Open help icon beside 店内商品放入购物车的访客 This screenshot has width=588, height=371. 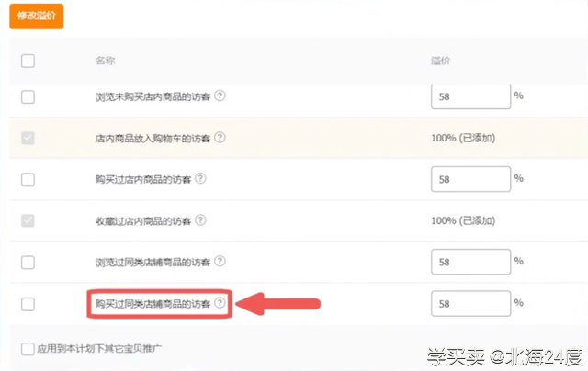(x=220, y=138)
